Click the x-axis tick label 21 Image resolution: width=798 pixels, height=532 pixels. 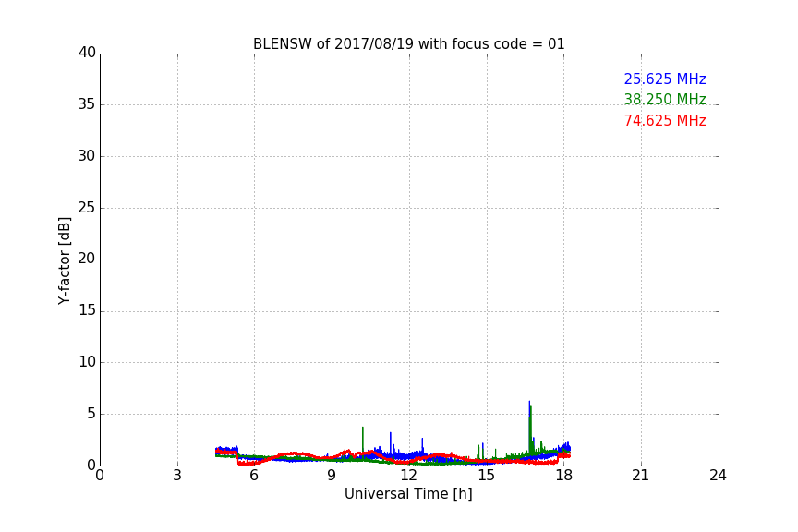pyautogui.click(x=641, y=476)
